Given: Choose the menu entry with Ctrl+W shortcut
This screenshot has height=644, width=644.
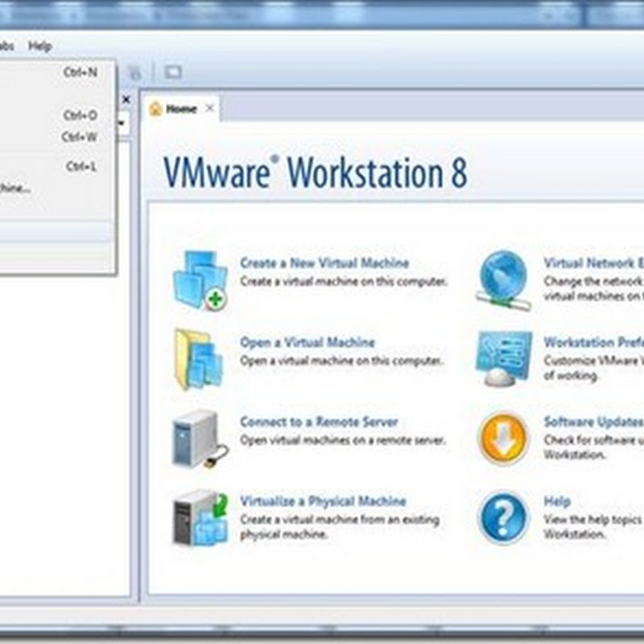Looking at the screenshot, I should (x=56, y=136).
